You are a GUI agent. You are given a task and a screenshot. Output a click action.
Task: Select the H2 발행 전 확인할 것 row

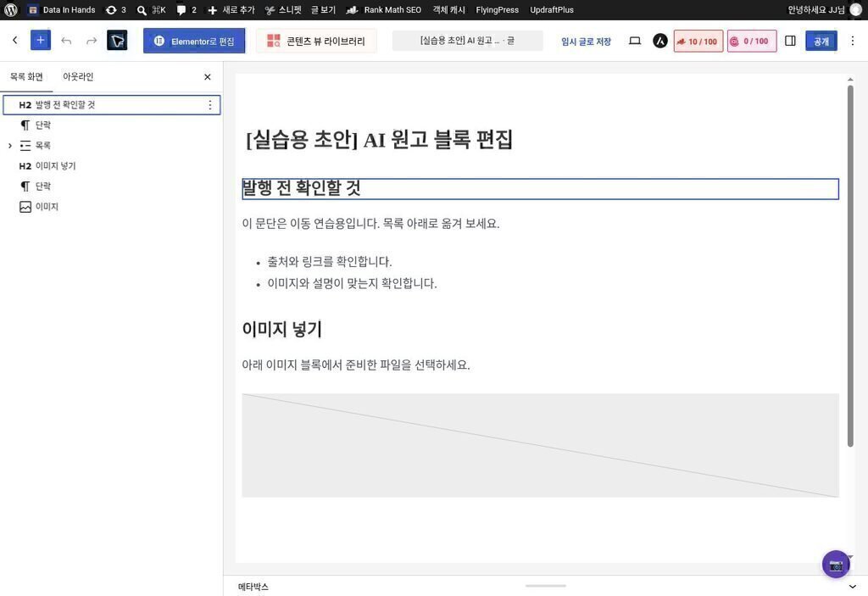112,104
